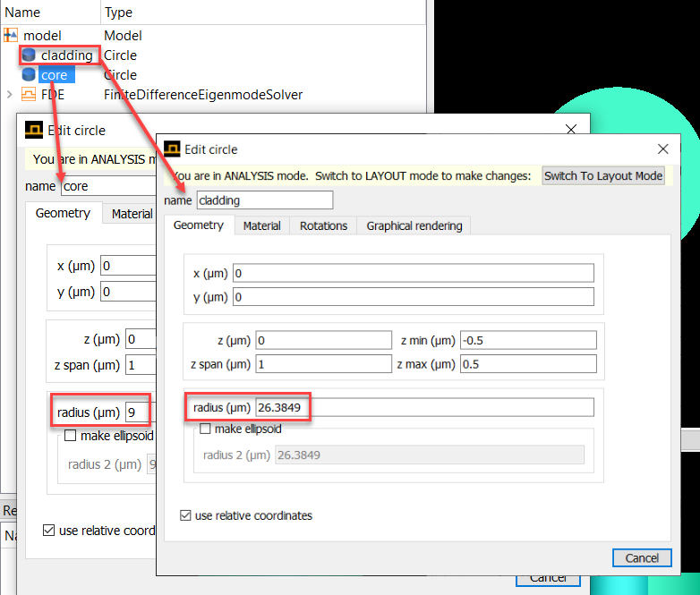Click the z span (µm) field in core dialog
The width and height of the screenshot is (700, 595).
point(141,365)
